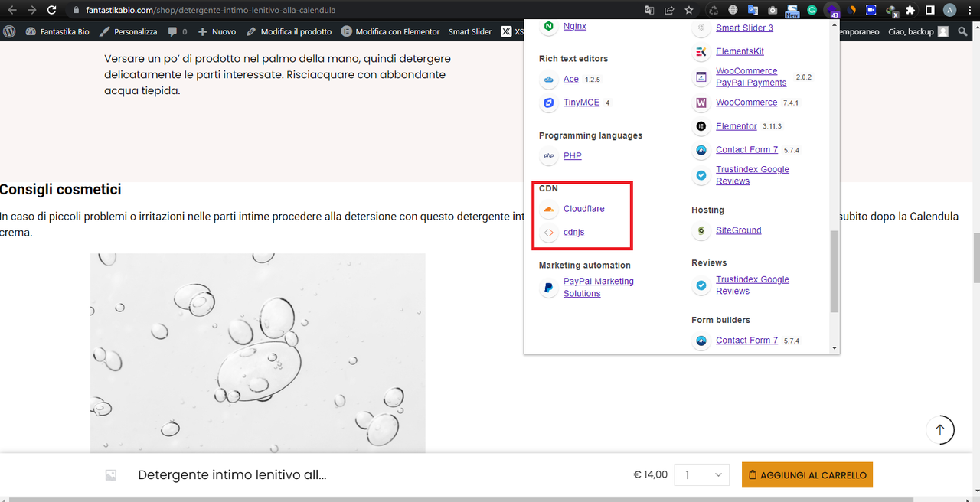Open Fantastika Bio site menu in admin bar
The image size is (980, 502).
57,31
